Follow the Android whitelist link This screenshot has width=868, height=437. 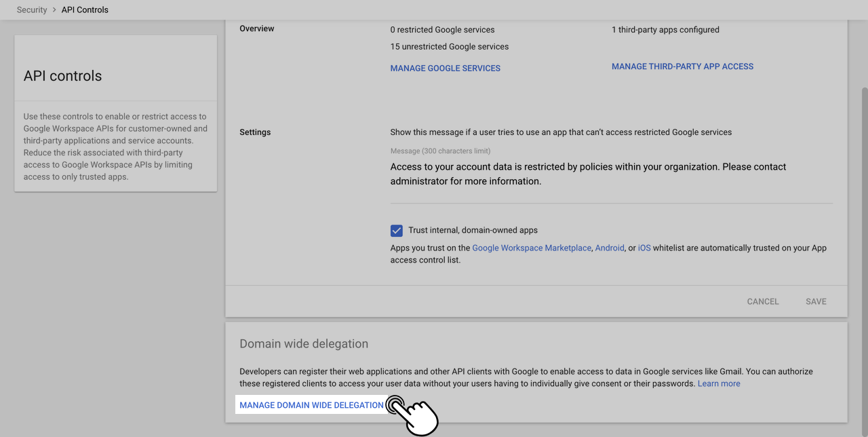coord(610,248)
